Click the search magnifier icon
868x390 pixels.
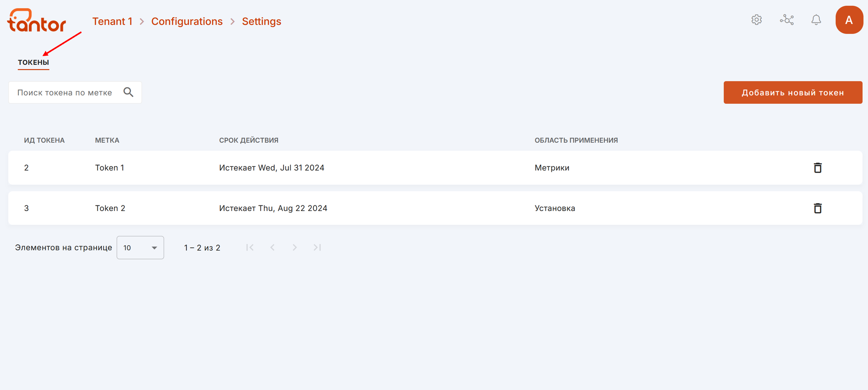pos(129,92)
